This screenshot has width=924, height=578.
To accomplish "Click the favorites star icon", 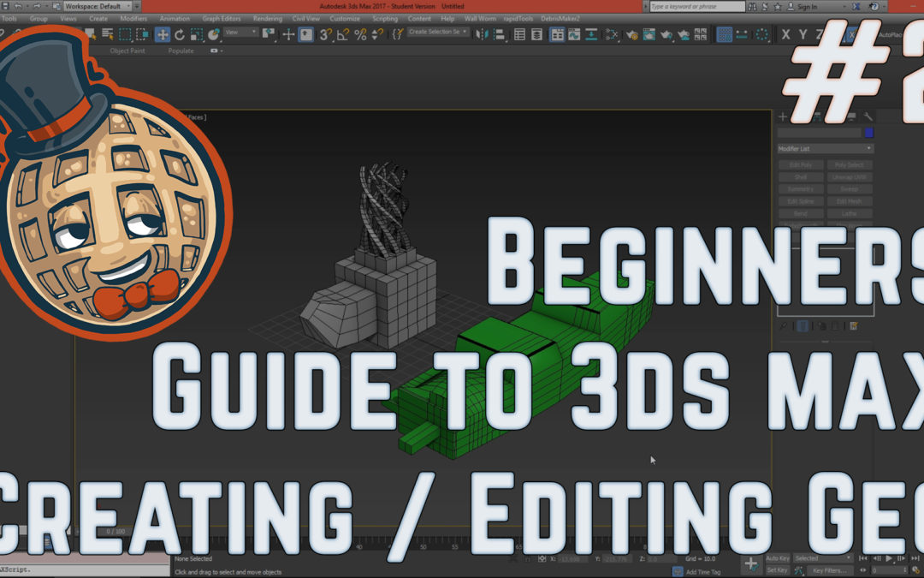I will click(x=777, y=7).
